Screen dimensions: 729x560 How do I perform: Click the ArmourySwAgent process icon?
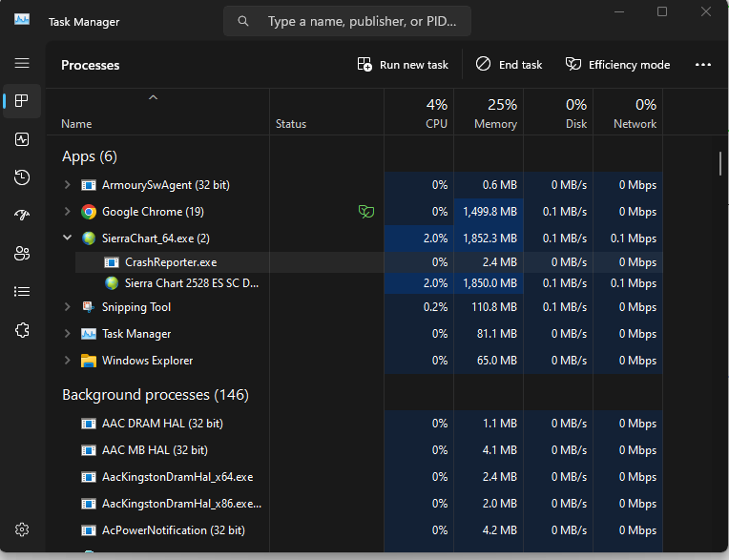[89, 185]
